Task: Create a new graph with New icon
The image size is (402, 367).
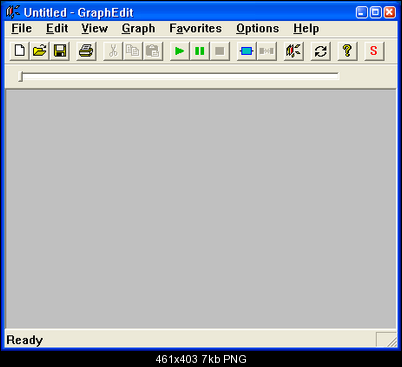Action: 20,51
